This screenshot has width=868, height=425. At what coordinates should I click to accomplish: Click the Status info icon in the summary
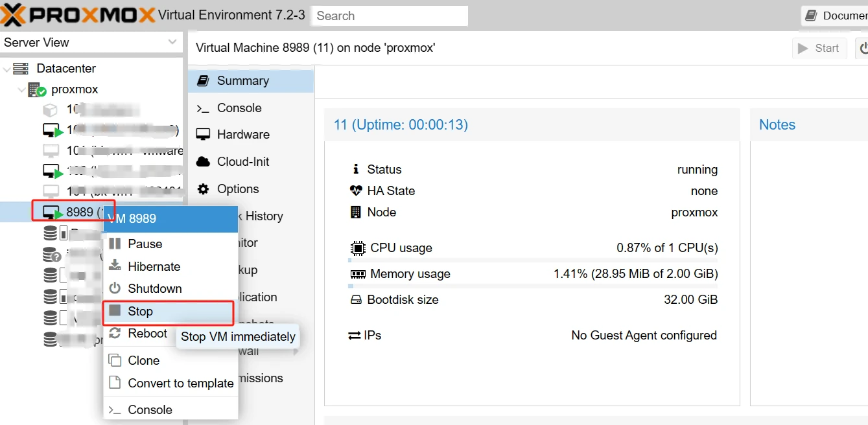355,169
